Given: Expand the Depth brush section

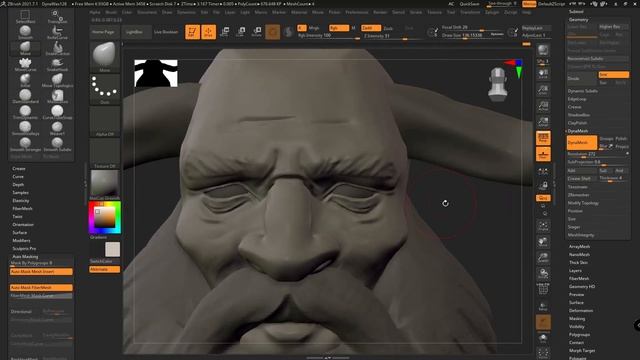Looking at the screenshot, I should (18, 185).
